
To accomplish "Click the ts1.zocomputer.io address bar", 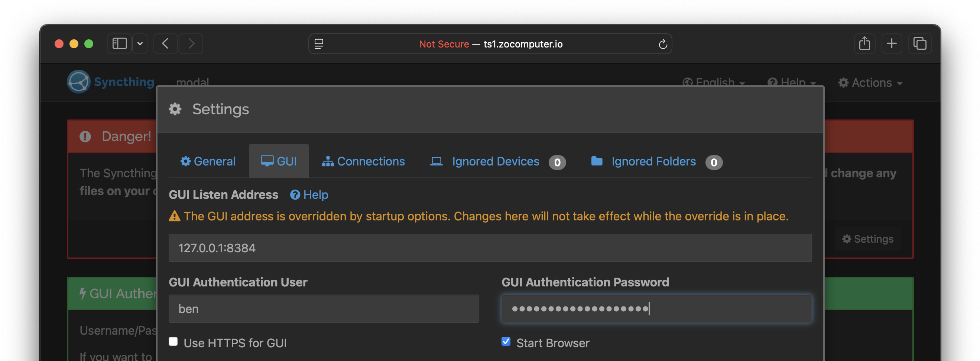I will point(490,44).
